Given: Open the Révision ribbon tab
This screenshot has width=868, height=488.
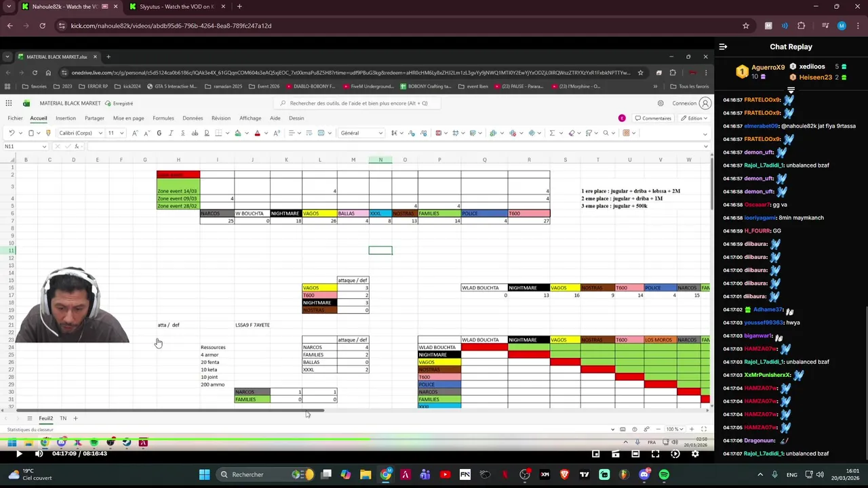Looking at the screenshot, I should pos(221,118).
